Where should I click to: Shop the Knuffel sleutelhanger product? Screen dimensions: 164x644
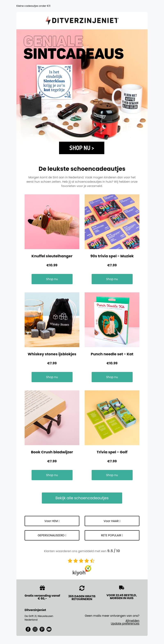52,279
